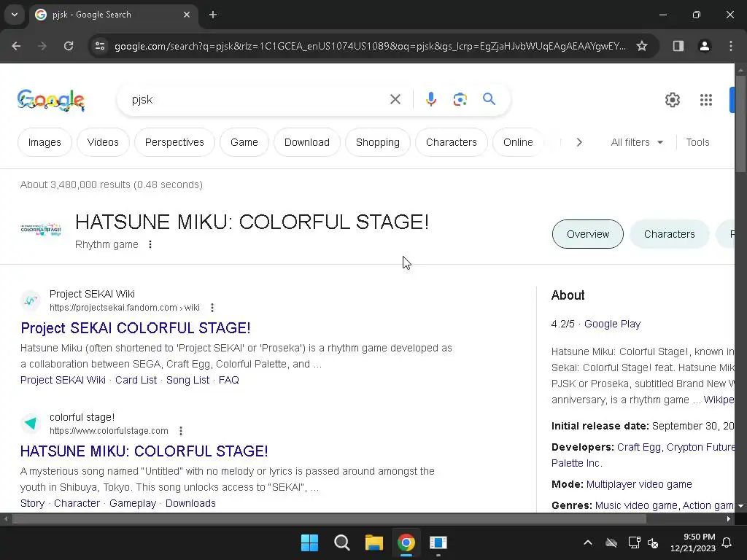This screenshot has width=747, height=560.
Task: Open the Google apps grid
Action: coord(706,99)
